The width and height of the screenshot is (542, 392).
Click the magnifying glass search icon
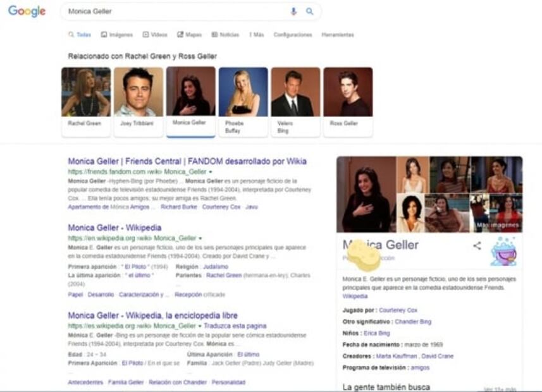tap(309, 11)
